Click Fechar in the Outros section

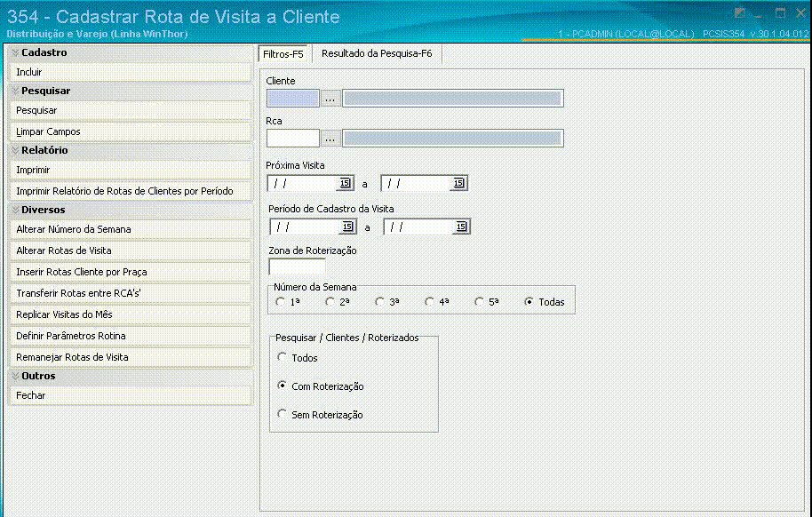[131, 396]
